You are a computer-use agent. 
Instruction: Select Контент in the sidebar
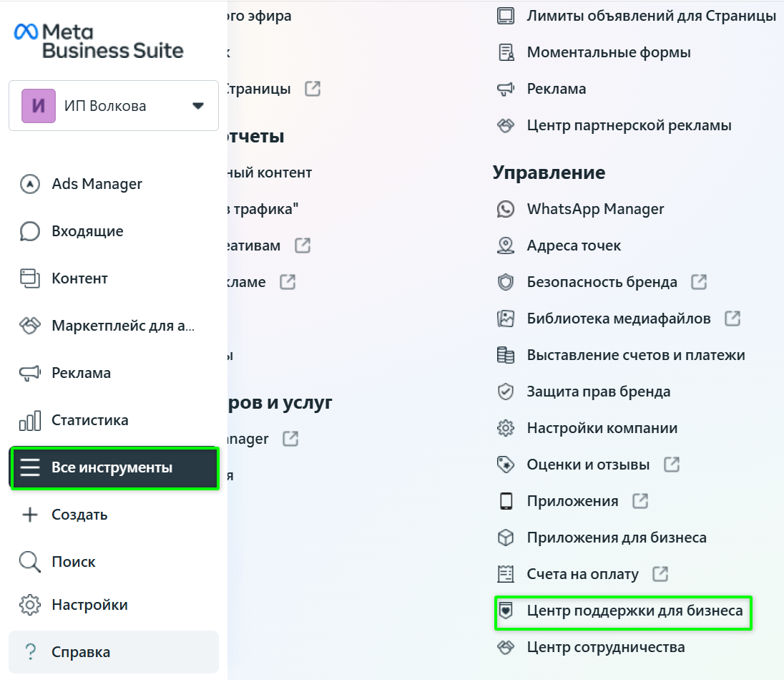pyautogui.click(x=79, y=278)
